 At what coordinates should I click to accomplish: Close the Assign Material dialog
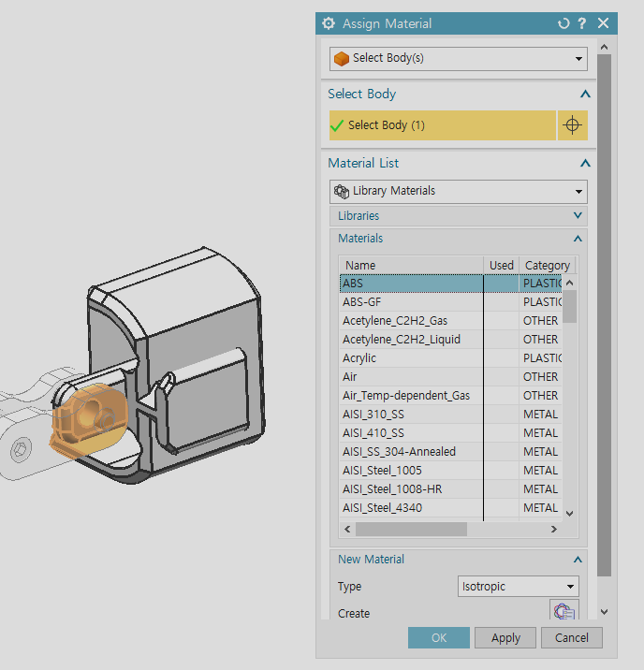[603, 23]
